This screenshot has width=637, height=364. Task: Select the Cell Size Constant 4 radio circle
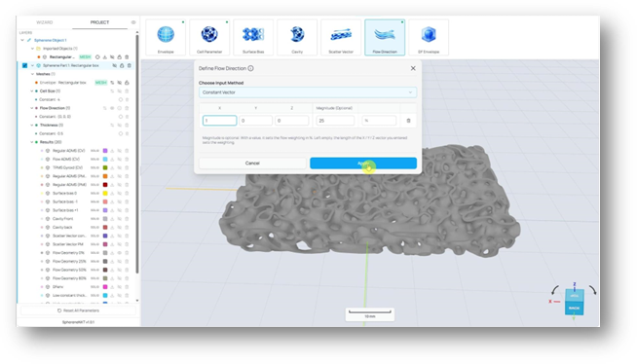[120, 99]
